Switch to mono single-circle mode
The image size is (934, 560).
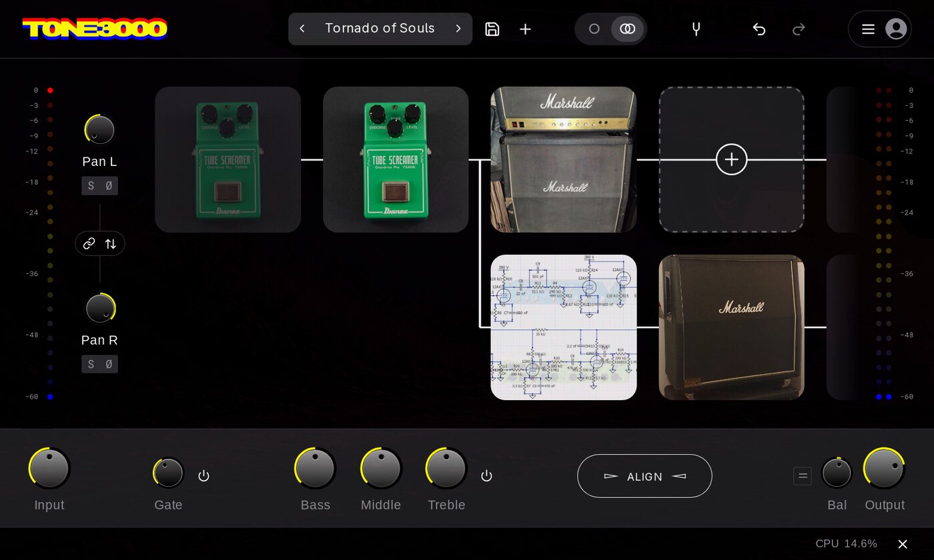594,29
